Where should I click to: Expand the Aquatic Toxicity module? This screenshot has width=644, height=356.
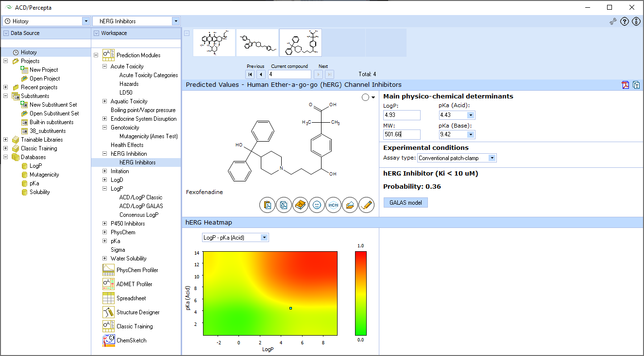(104, 101)
